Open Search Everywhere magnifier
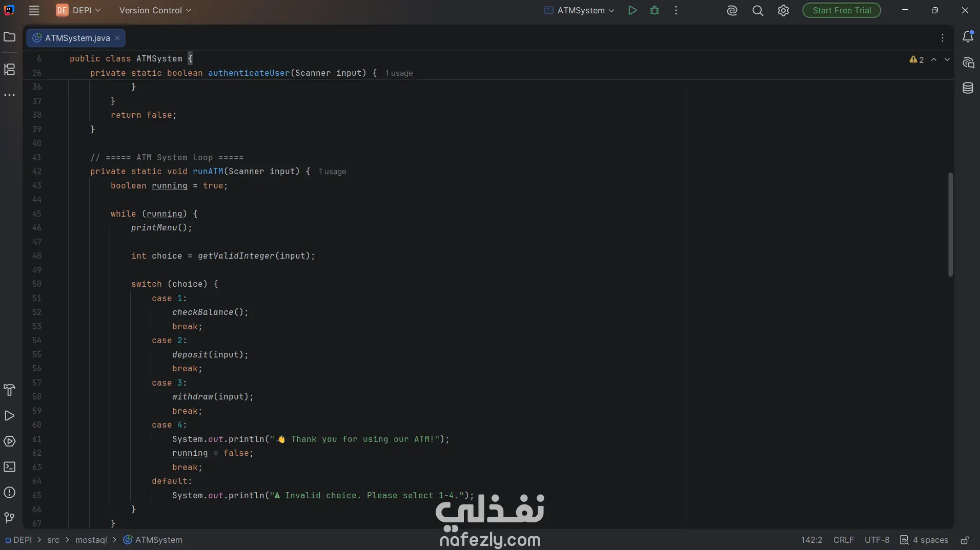This screenshot has width=980, height=550. pos(758,10)
